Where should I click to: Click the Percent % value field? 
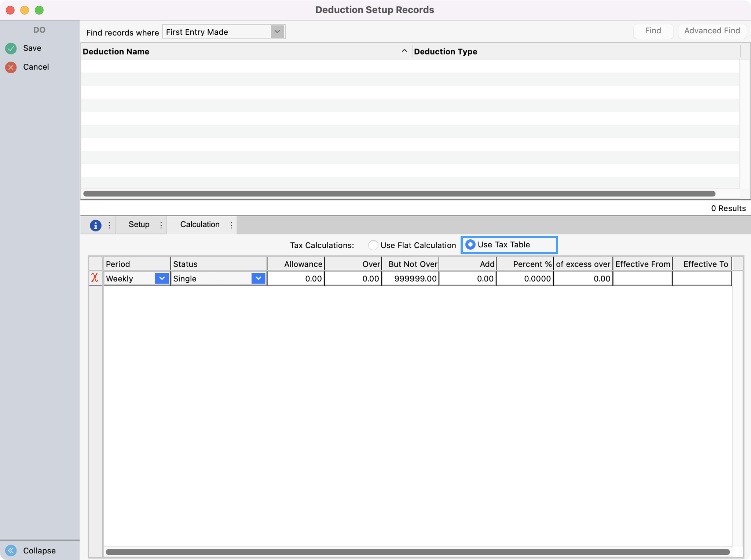[525, 279]
